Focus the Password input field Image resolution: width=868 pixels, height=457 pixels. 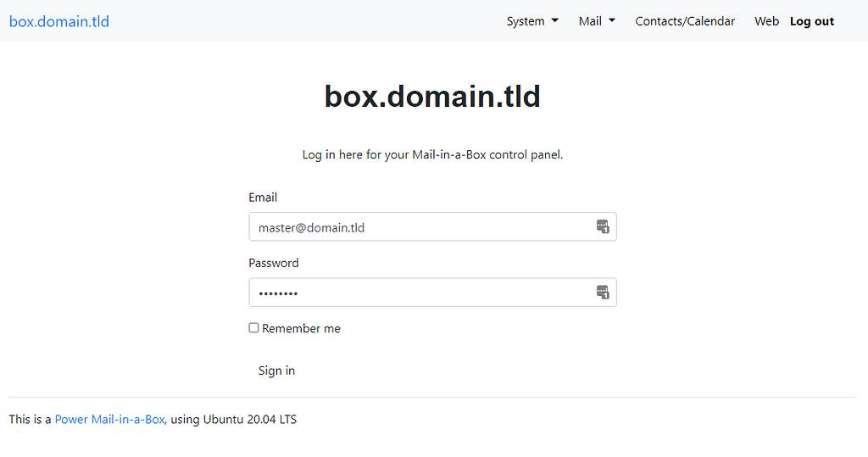click(x=420, y=293)
